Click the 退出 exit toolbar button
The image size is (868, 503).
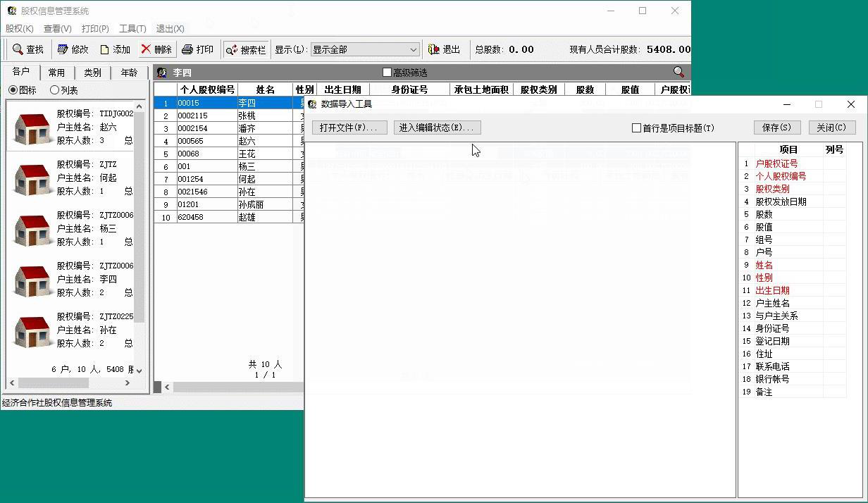click(x=445, y=49)
